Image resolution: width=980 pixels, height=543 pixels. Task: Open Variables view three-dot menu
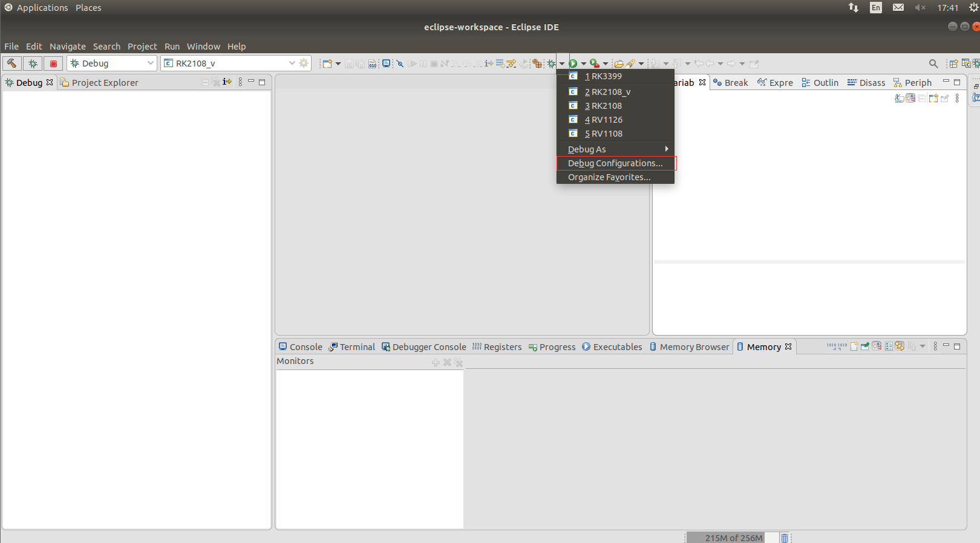(957, 99)
